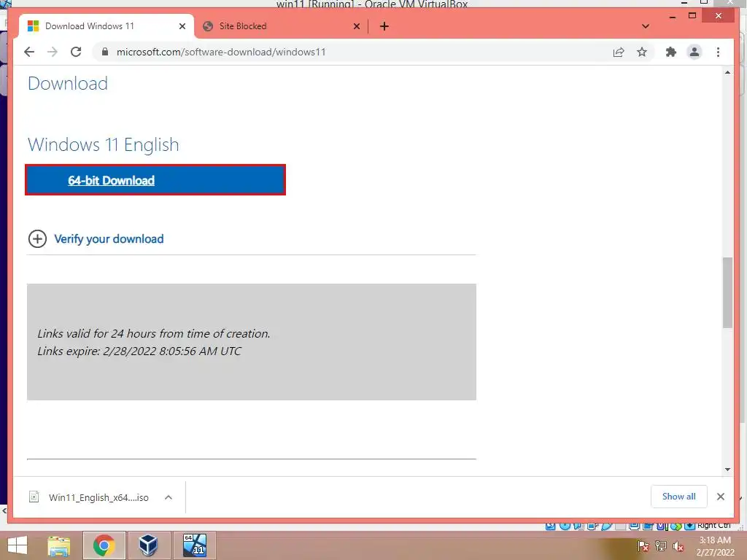Click Links valid for 24 hours text

click(x=154, y=334)
